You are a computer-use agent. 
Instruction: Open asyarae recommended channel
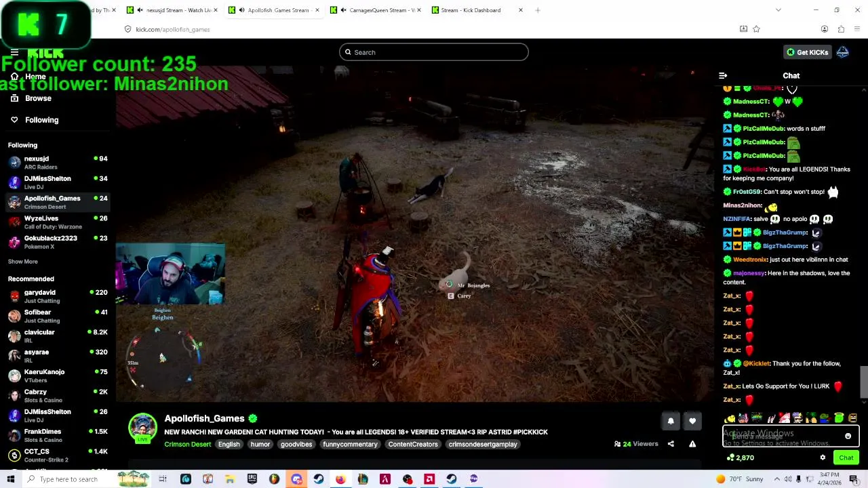pyautogui.click(x=58, y=356)
